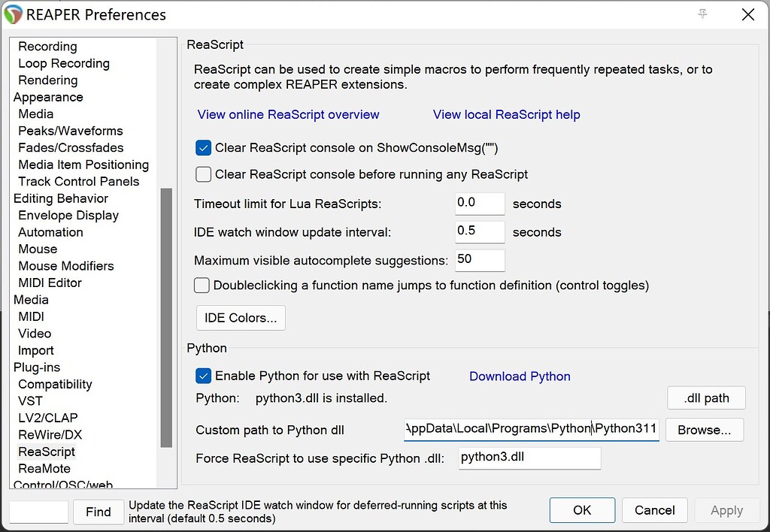
Task: Open the IDE Colors dialog
Action: [x=241, y=318]
